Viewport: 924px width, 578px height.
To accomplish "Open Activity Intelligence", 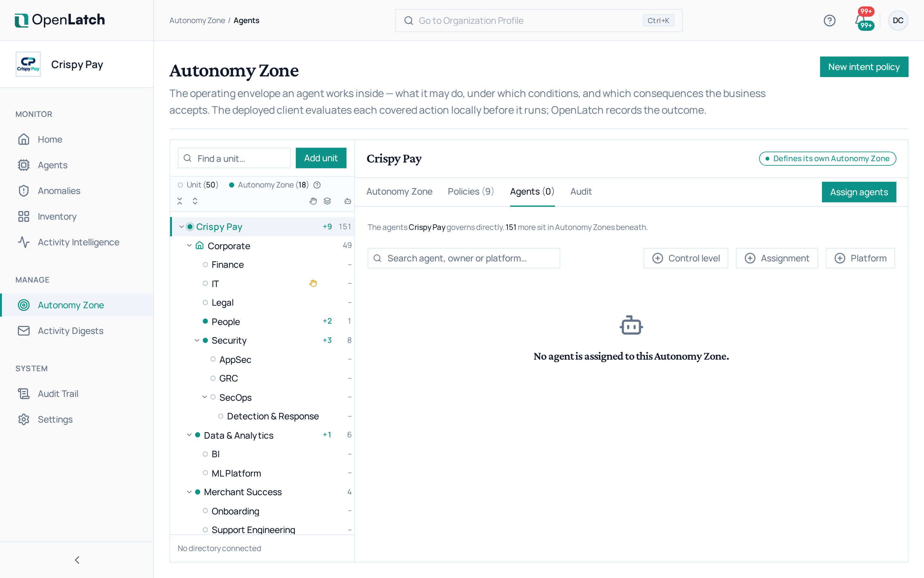I will (x=77, y=242).
